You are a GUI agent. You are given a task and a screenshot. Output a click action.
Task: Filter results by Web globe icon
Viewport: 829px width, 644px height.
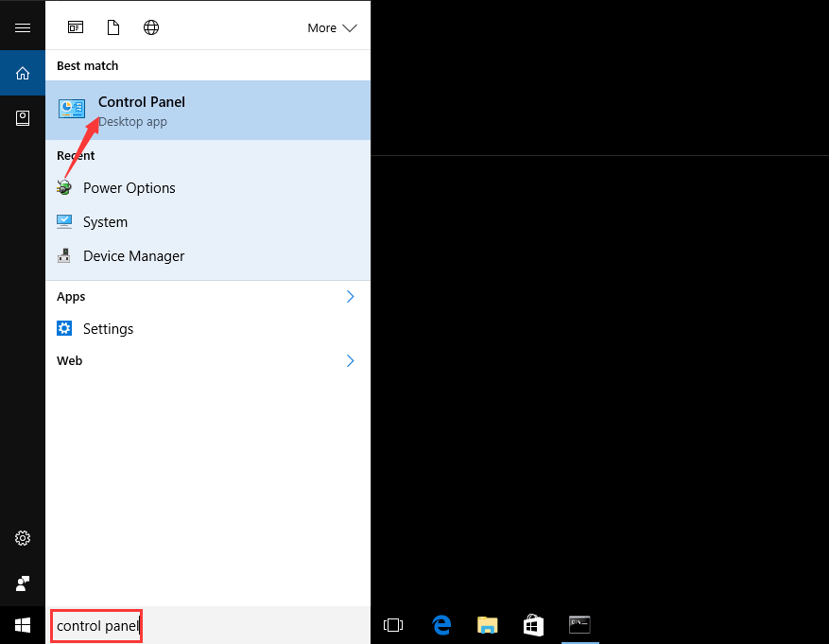(151, 27)
